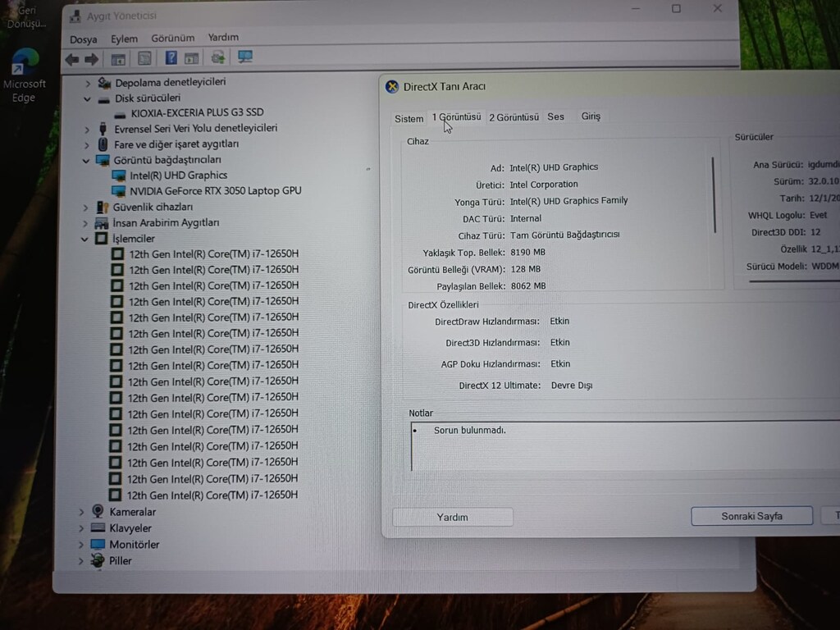Switch to the 2 Görüntüsü tab

click(514, 116)
